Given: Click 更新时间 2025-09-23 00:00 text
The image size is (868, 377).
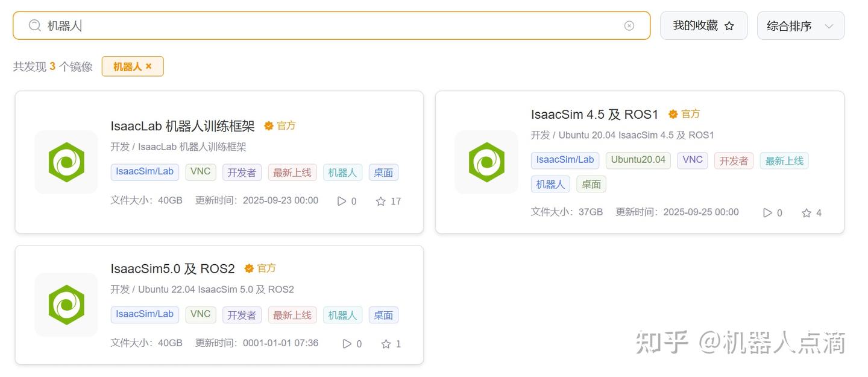Looking at the screenshot, I should 257,201.
